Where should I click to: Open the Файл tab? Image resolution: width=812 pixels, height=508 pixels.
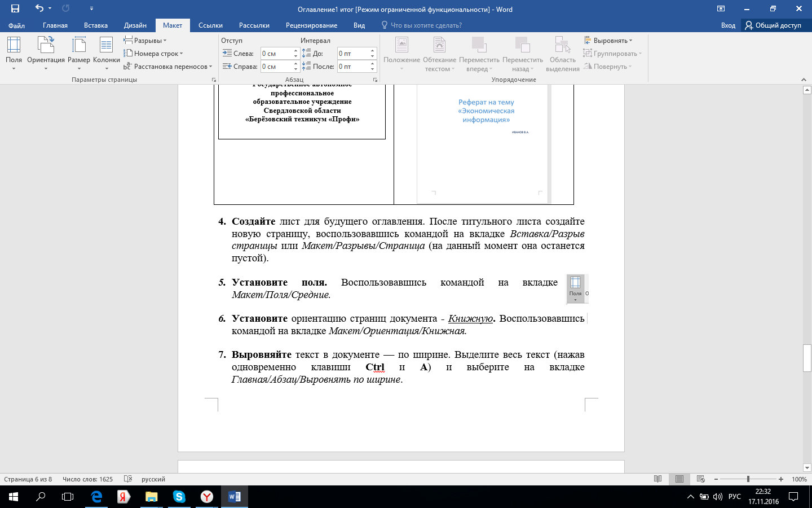coord(16,25)
